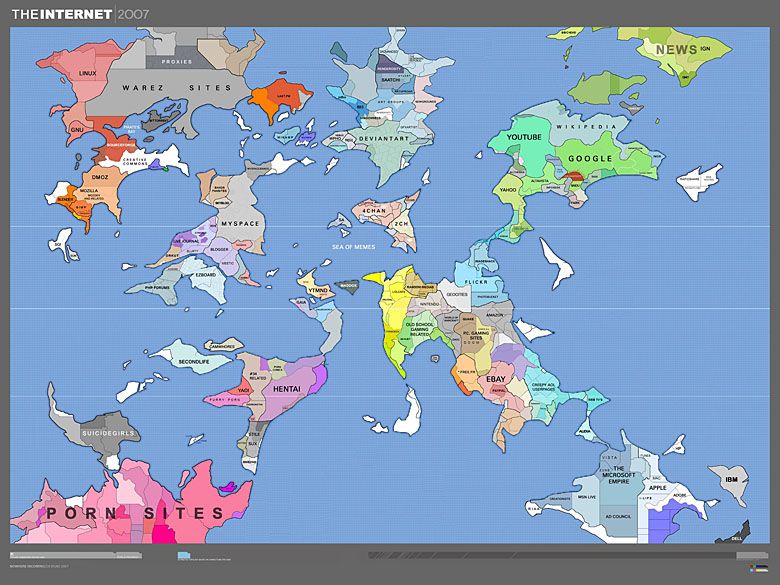The image size is (780, 585).
Task: Click the IBM island
Action: (x=733, y=481)
